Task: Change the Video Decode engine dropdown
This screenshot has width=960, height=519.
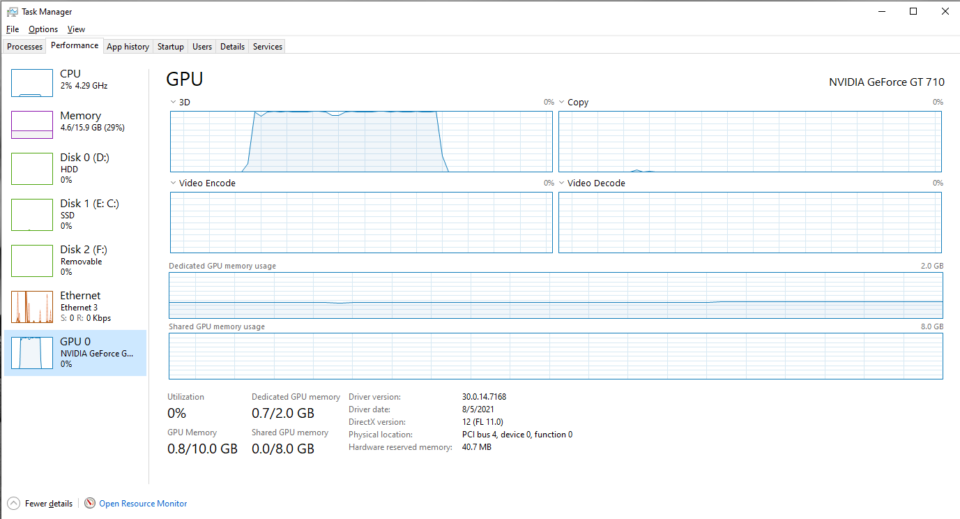Action: pyautogui.click(x=561, y=183)
